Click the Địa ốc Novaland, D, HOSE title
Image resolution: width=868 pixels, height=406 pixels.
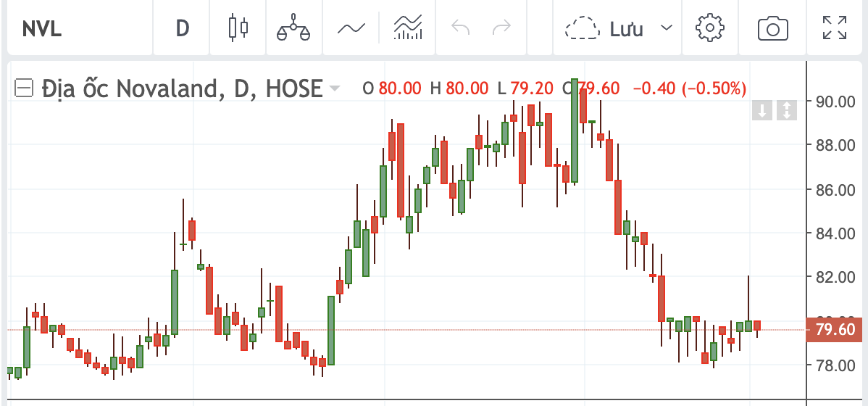182,88
